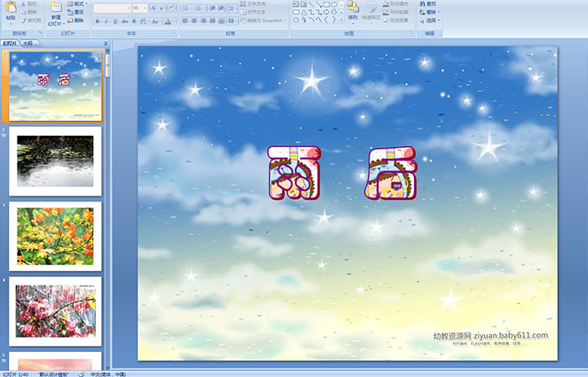
Task: Open the slide Layout (版式) dropdown
Action: click(77, 3)
